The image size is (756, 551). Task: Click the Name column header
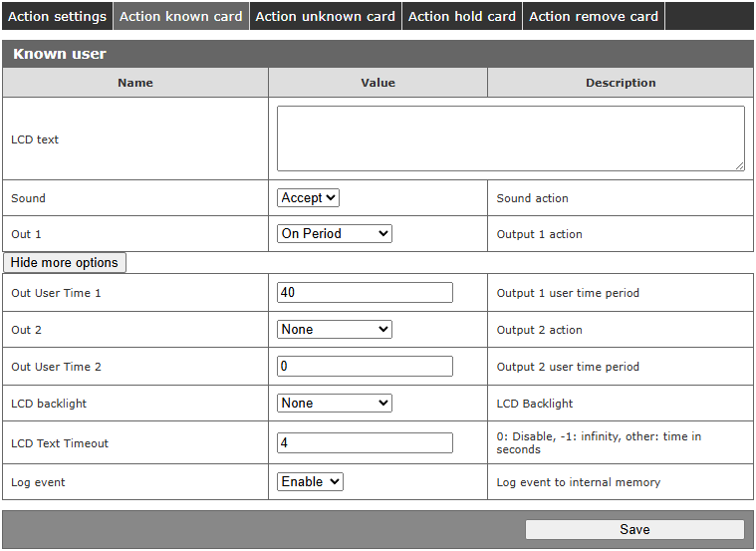coord(135,83)
